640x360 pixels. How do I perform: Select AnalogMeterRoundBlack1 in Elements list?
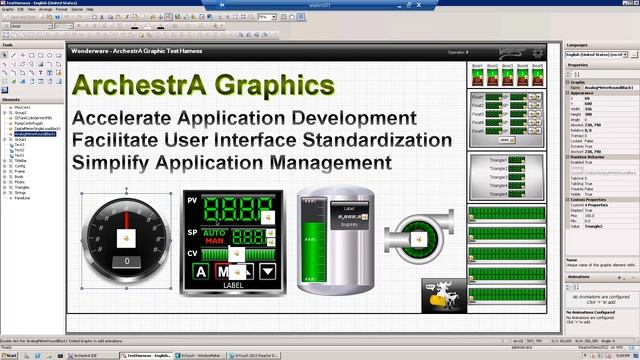click(35, 134)
